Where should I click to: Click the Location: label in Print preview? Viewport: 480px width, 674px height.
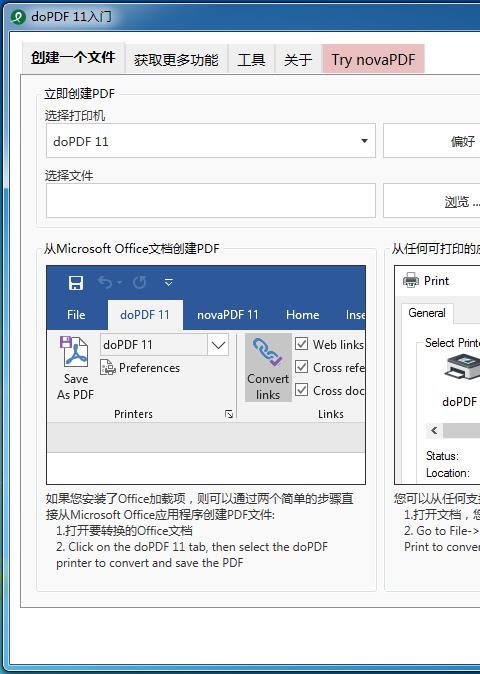(x=448, y=473)
